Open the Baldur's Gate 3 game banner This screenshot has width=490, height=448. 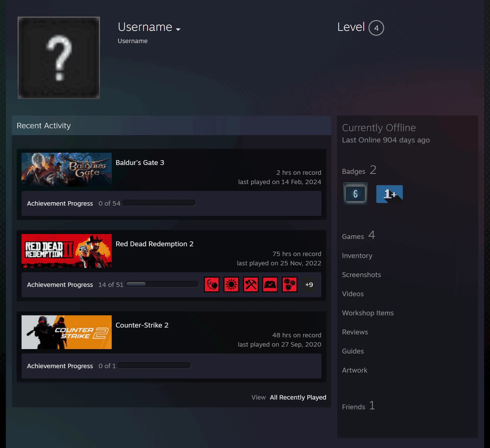(x=67, y=170)
